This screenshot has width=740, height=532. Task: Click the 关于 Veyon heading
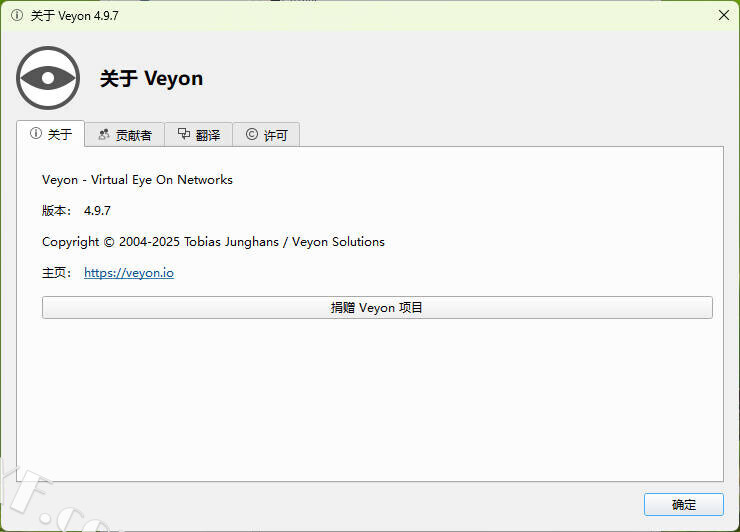point(151,78)
